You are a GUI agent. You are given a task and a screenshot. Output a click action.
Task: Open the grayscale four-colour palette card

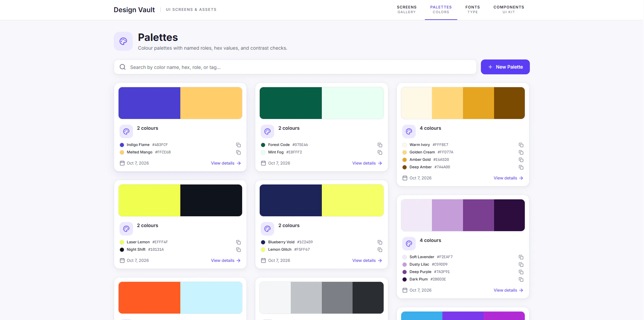(321, 299)
